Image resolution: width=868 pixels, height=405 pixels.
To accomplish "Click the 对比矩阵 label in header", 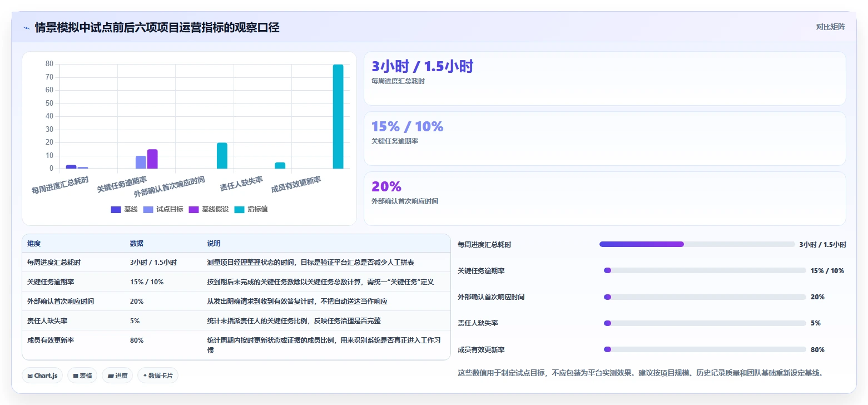I will (x=830, y=27).
